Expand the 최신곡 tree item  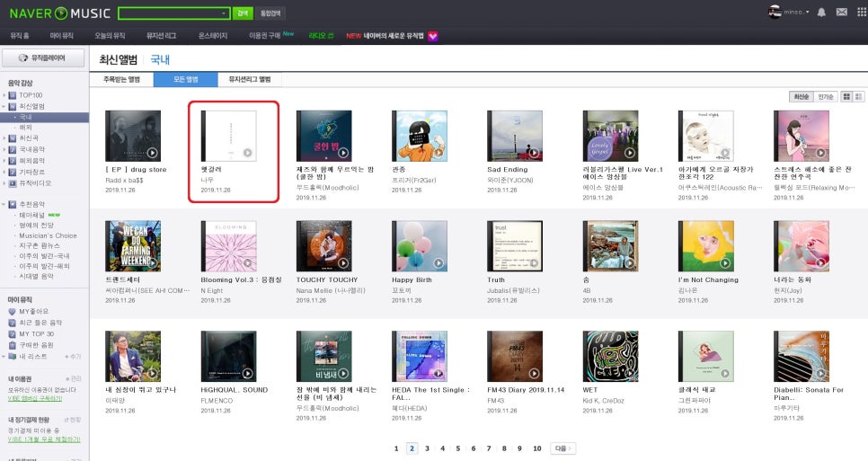(4, 138)
